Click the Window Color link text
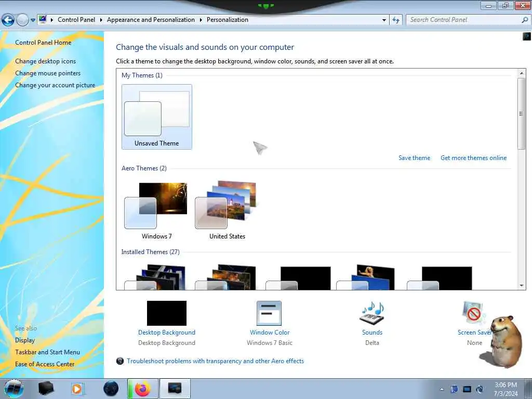The image size is (532, 399). 270,332
